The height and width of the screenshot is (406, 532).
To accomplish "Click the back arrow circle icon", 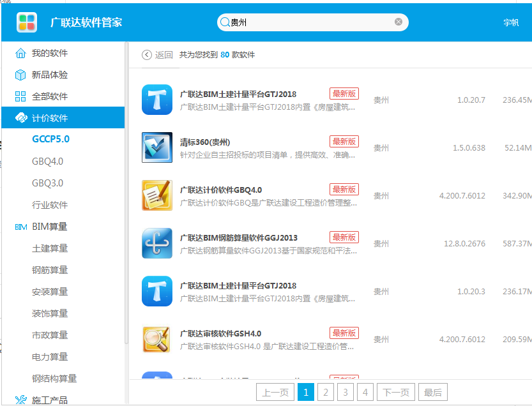I will click(x=147, y=55).
